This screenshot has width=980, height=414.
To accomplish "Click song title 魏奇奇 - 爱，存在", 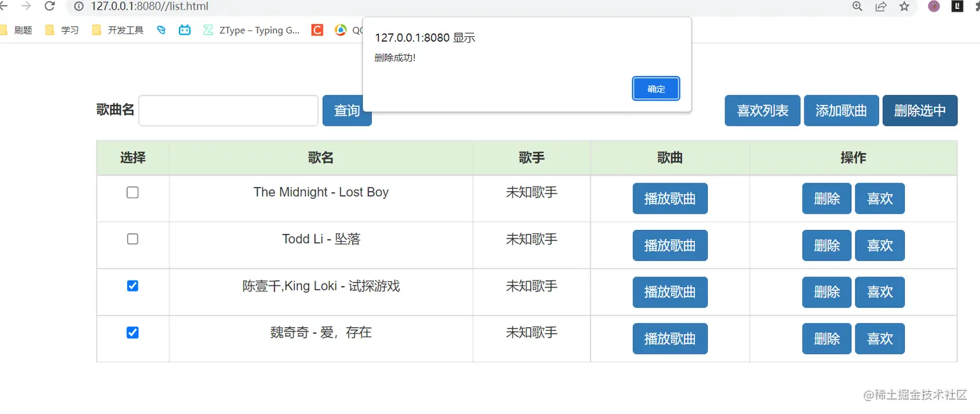I will click(x=321, y=332).
